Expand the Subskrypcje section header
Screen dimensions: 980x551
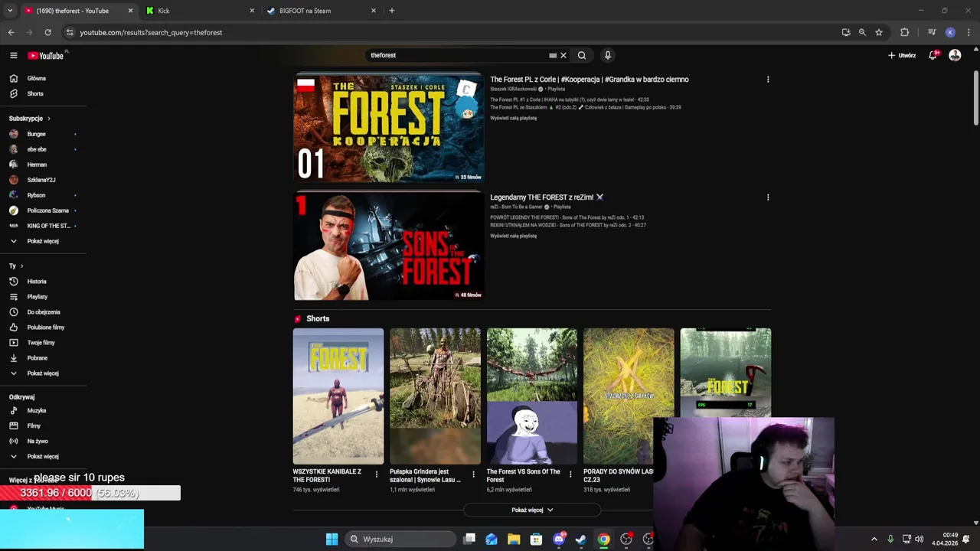point(29,119)
